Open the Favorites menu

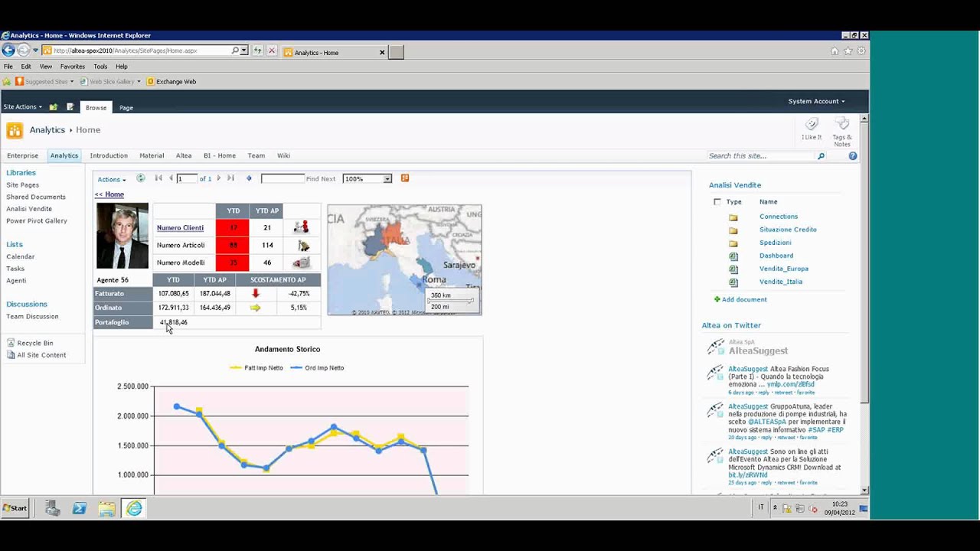point(73,67)
